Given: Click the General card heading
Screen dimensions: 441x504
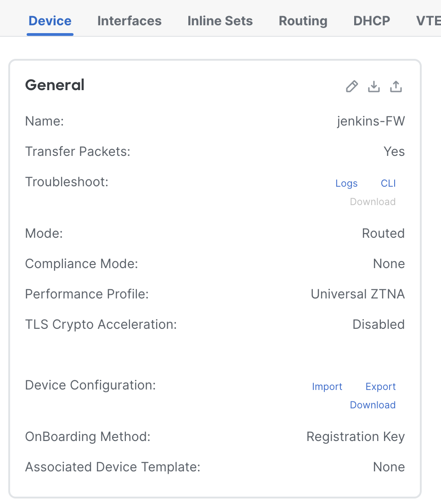Looking at the screenshot, I should 55,85.
